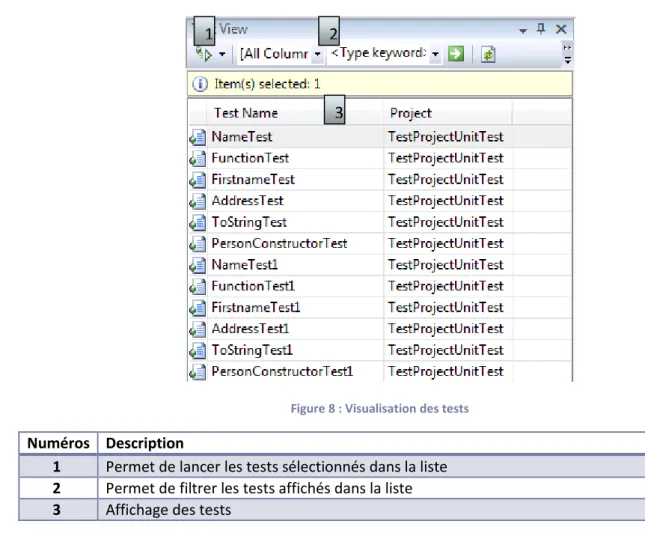Close the Test View panel
Viewport: 645px width, 536px height.
561,29
